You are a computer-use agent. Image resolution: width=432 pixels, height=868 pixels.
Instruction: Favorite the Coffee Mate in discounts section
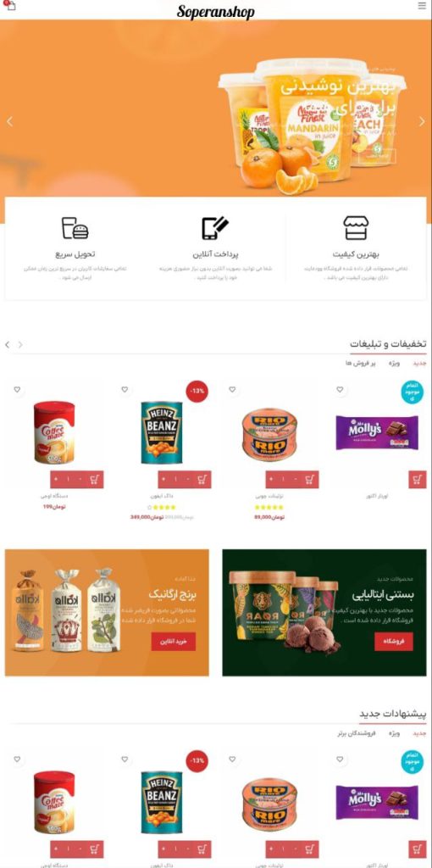pos(17,390)
